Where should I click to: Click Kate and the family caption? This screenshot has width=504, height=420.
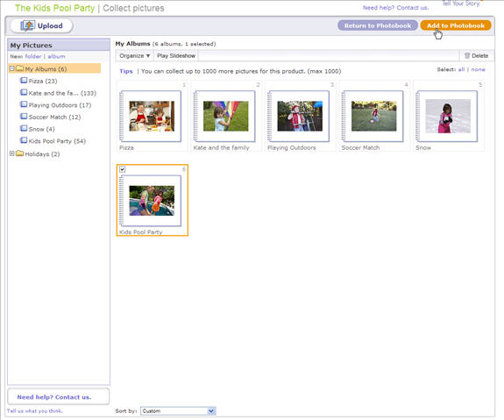coord(221,147)
